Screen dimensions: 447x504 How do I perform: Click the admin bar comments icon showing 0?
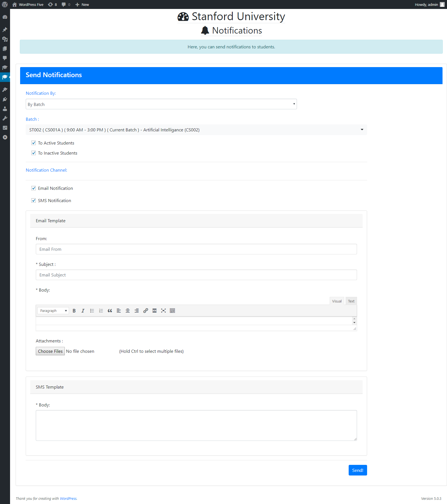coord(66,4)
